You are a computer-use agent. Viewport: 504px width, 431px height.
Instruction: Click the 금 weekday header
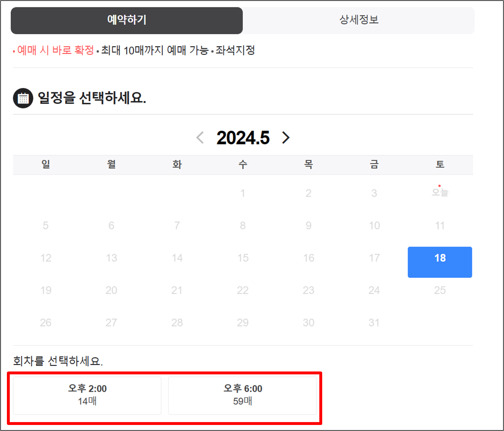point(374,164)
